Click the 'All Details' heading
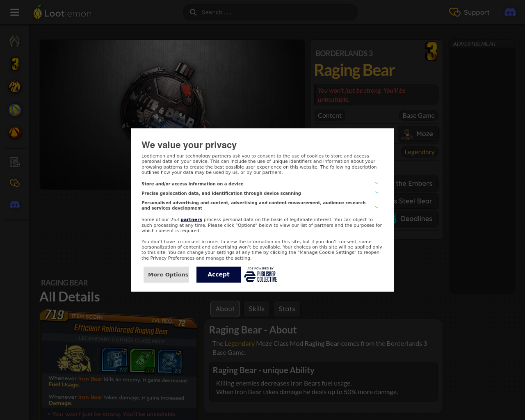525x420 pixels. coord(70,297)
